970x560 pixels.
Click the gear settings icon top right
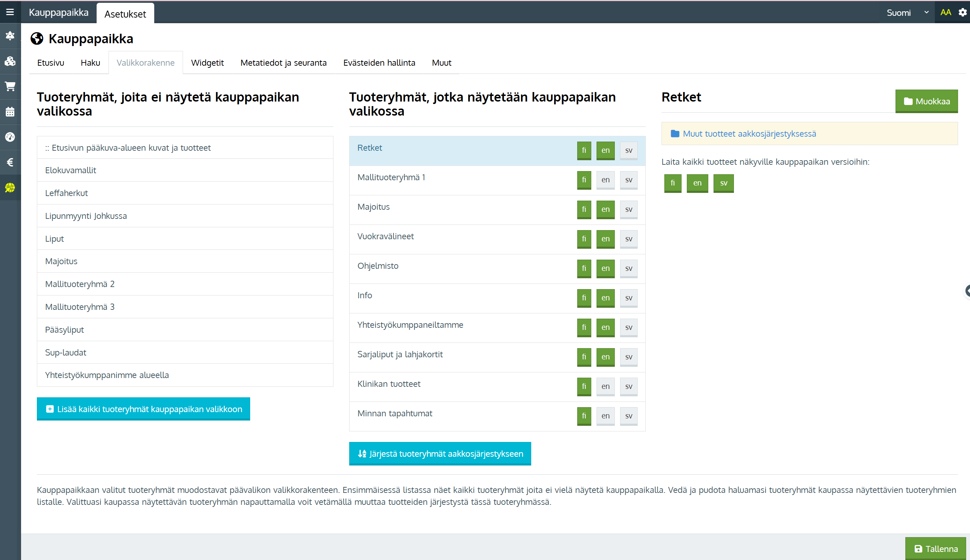coord(963,12)
